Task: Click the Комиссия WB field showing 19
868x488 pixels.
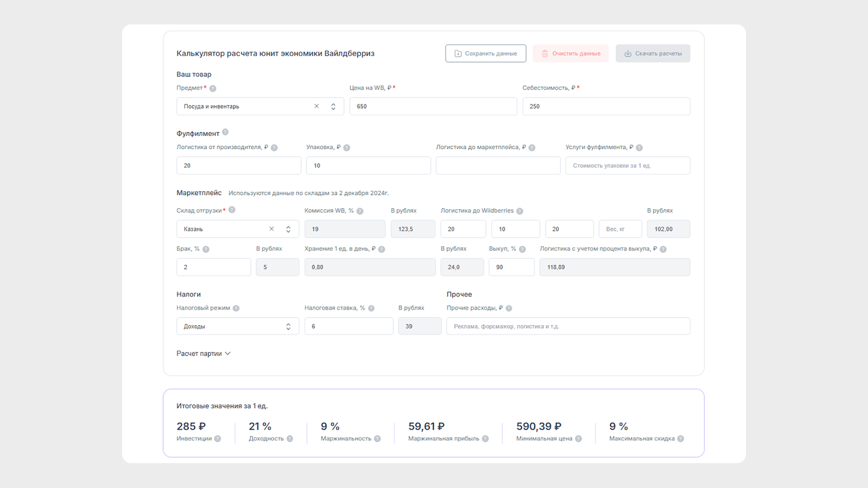Action: click(345, 229)
